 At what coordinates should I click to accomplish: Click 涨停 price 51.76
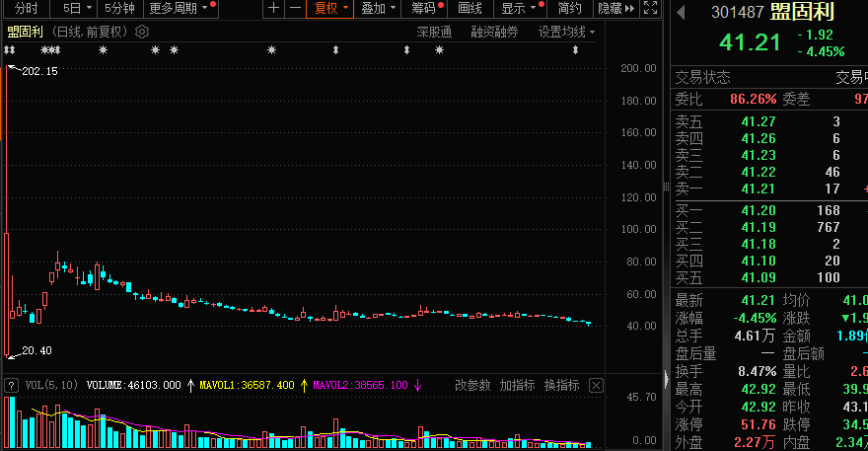759,425
